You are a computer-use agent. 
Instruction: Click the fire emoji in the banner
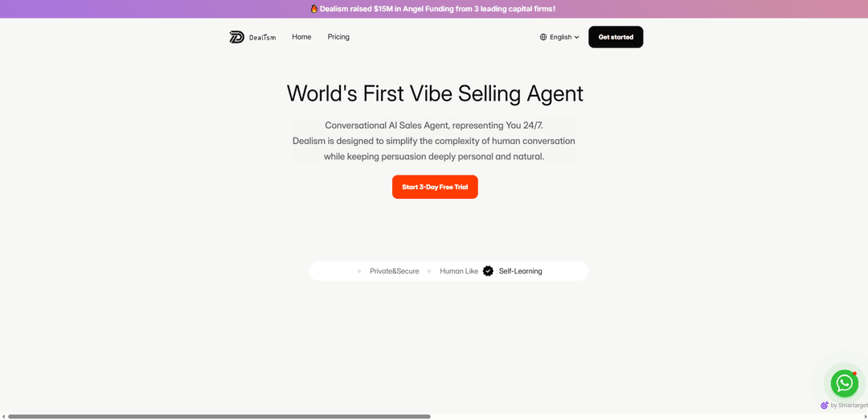click(x=314, y=9)
